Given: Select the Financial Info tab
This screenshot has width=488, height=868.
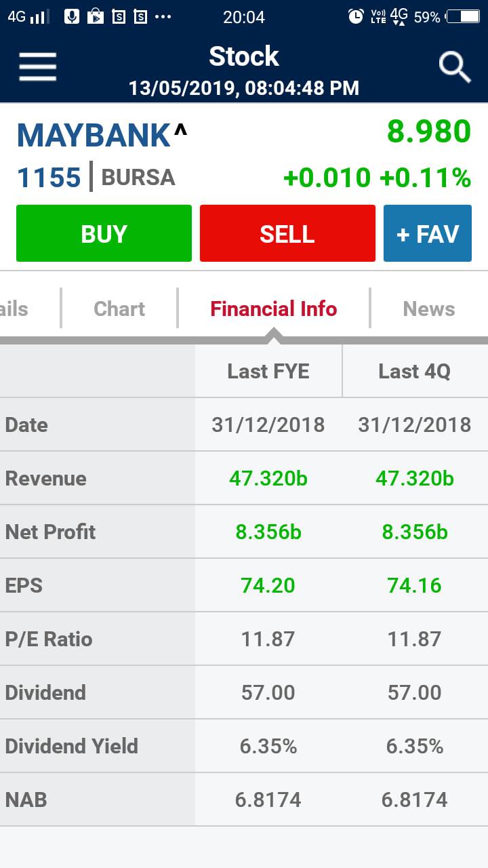Looking at the screenshot, I should [274, 309].
